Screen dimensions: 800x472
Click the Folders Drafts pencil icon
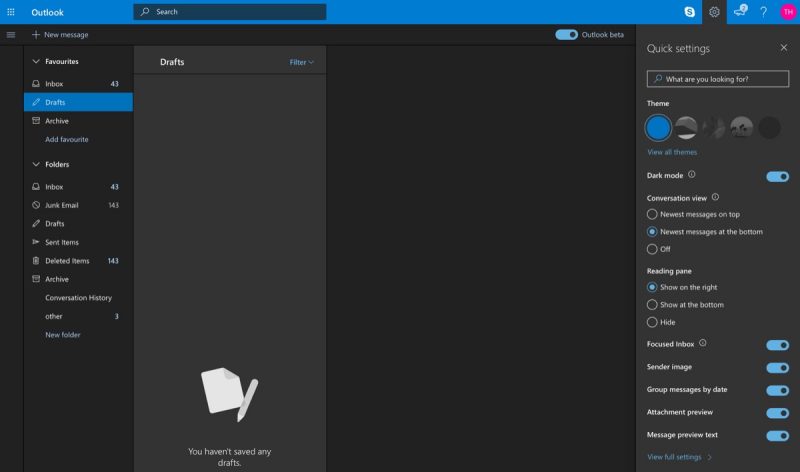tap(36, 223)
